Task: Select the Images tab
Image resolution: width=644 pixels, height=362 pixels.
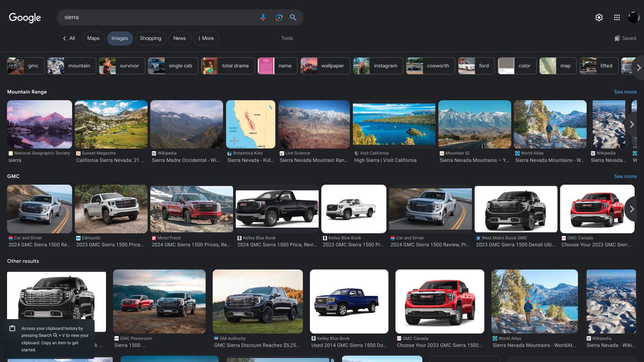Action: (120, 38)
